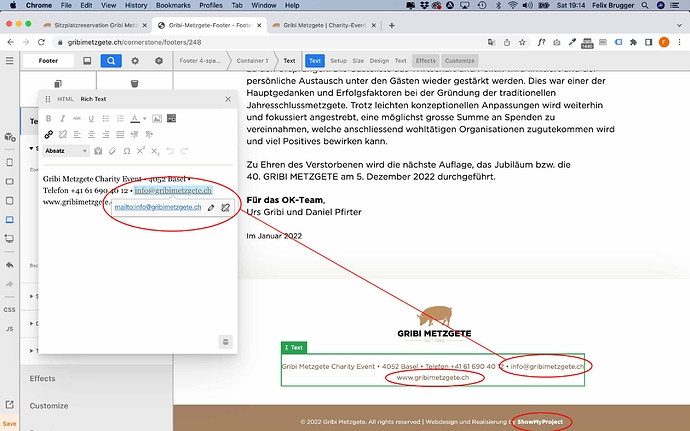Screen dimensions: 690x431
Task: Open the text color dropdown arrow
Action: (144, 118)
